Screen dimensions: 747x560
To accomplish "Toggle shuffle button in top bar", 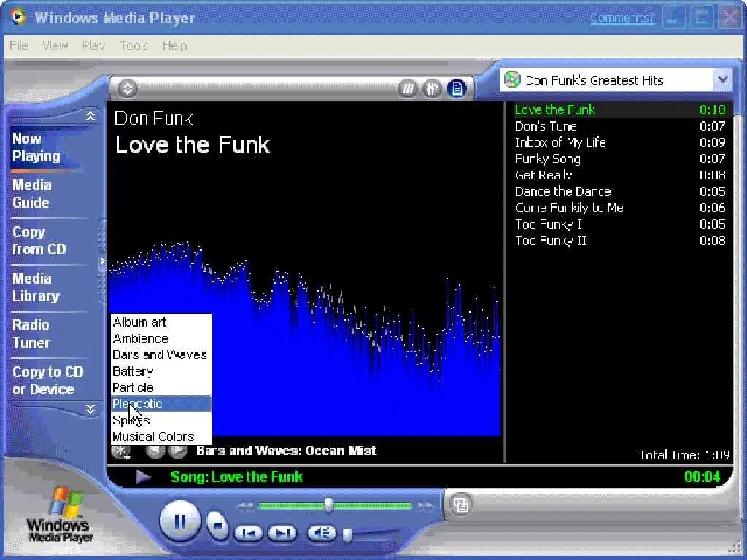I will click(409, 88).
